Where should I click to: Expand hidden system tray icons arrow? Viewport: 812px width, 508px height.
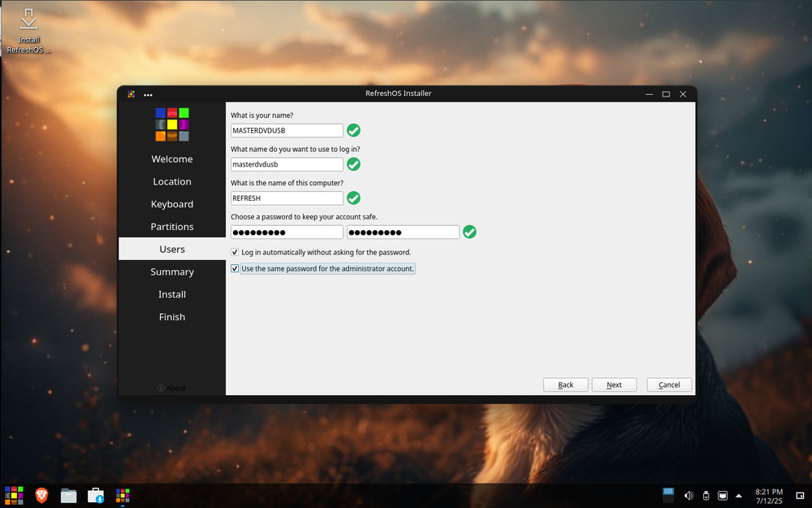(739, 496)
